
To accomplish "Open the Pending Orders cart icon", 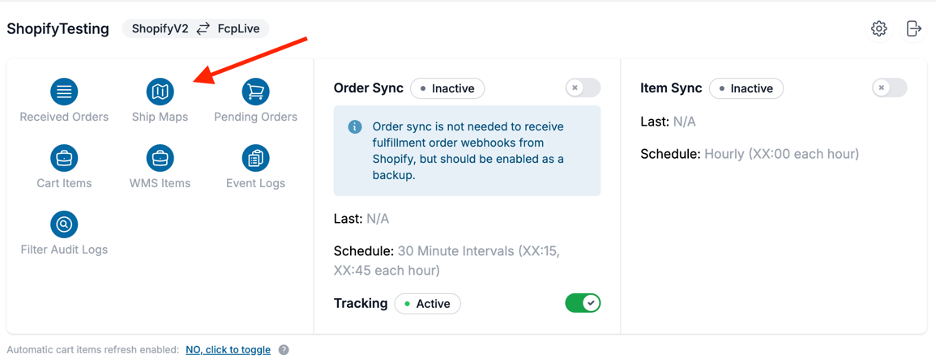I will point(255,91).
